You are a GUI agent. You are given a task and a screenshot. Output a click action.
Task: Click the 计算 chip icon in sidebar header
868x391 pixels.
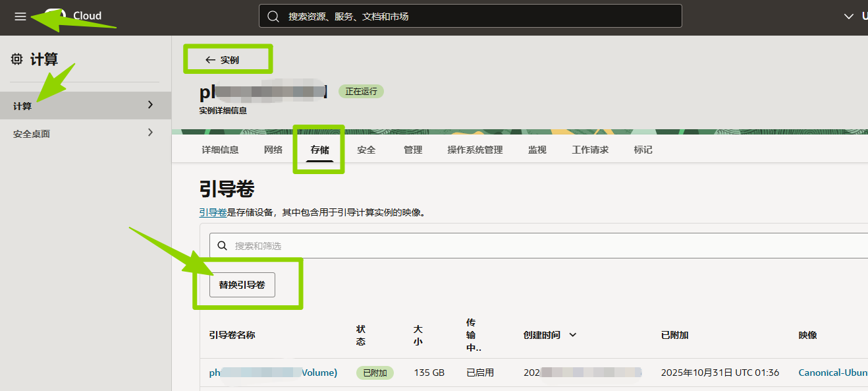pos(17,59)
